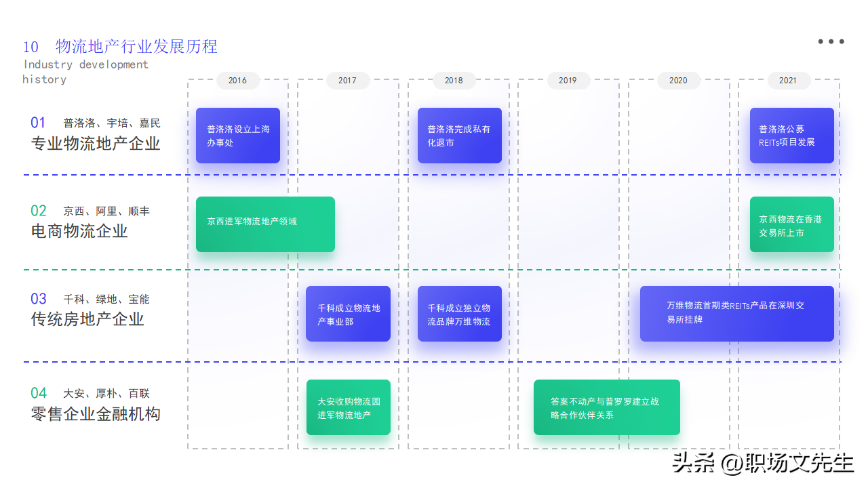The image size is (868, 488).
Task: Click the heading 电商物流企业
Action: tap(79, 231)
